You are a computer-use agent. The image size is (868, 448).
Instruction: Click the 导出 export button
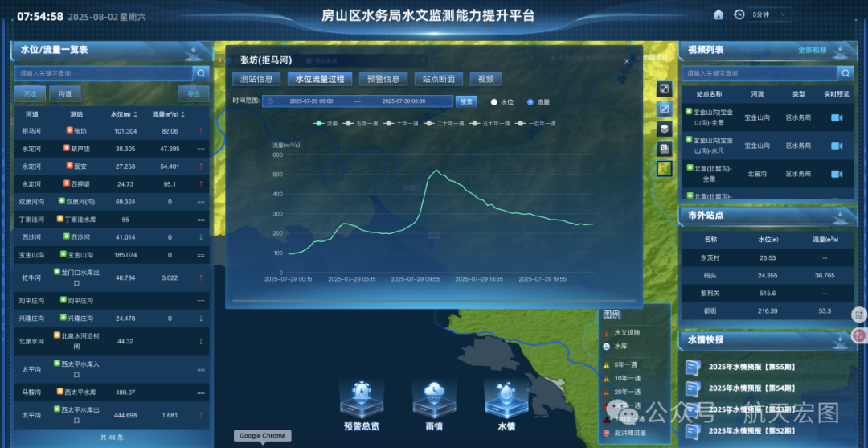[x=193, y=94]
